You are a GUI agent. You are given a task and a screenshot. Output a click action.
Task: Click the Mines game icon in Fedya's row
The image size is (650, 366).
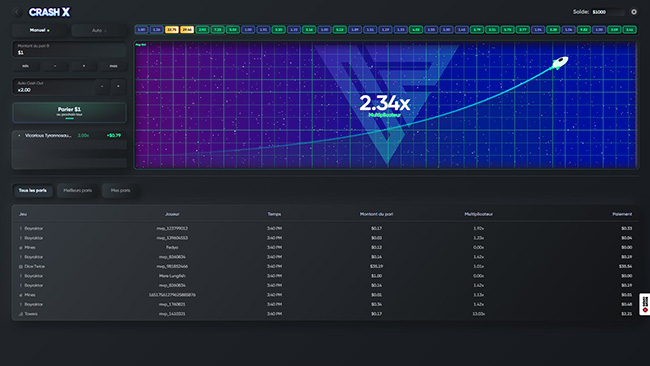click(x=21, y=247)
